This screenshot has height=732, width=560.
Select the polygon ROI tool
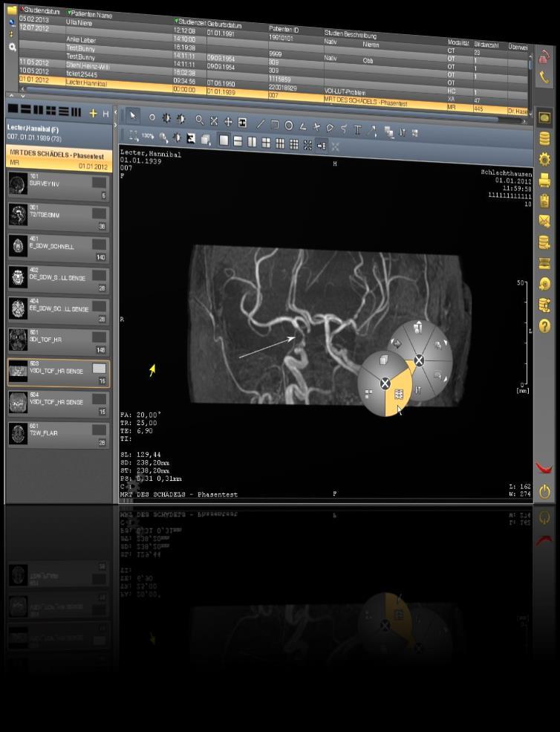[330, 127]
